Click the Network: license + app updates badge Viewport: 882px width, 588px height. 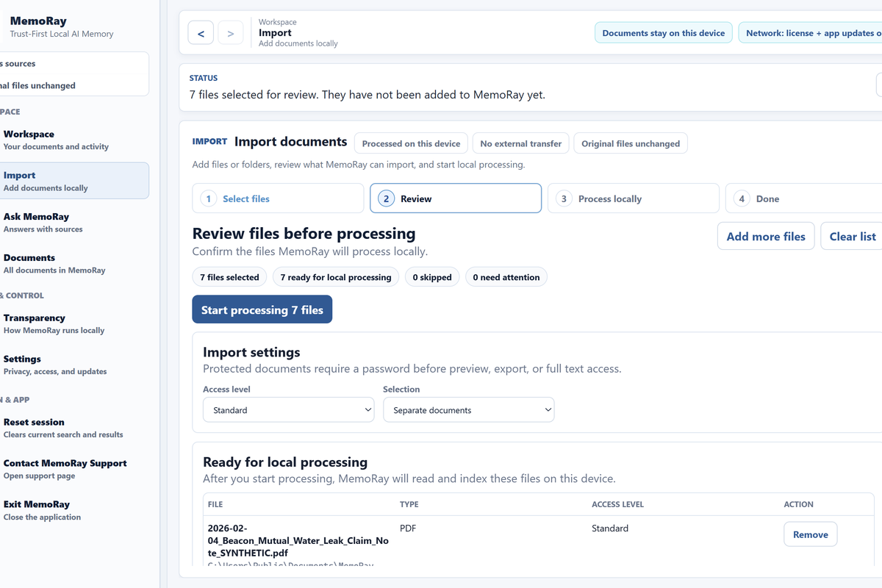pos(810,33)
